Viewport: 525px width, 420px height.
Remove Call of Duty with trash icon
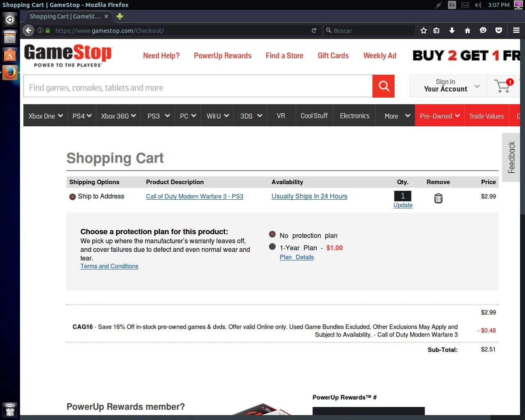tap(438, 199)
